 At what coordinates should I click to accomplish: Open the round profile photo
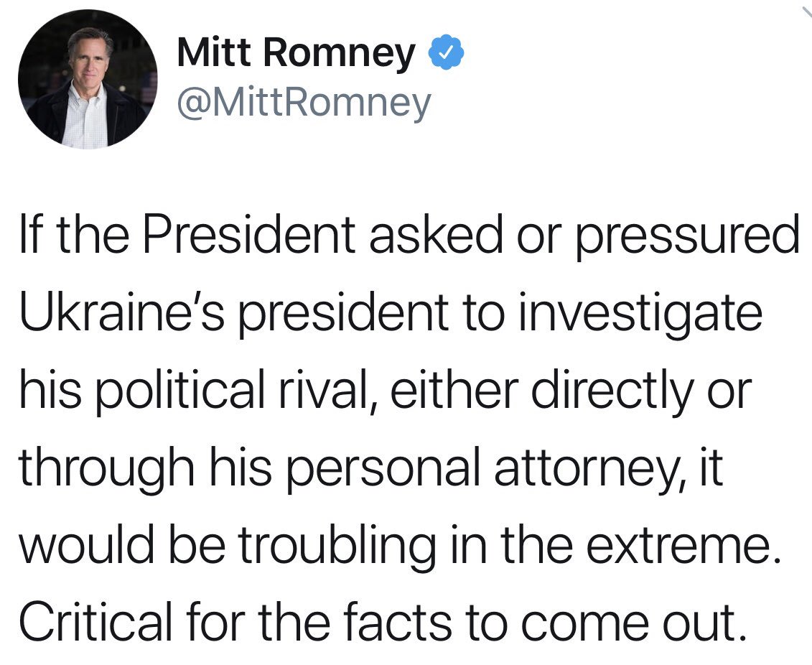click(87, 79)
